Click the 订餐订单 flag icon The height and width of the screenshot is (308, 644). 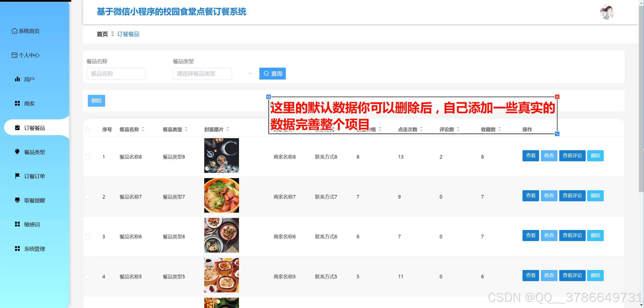tap(17, 176)
